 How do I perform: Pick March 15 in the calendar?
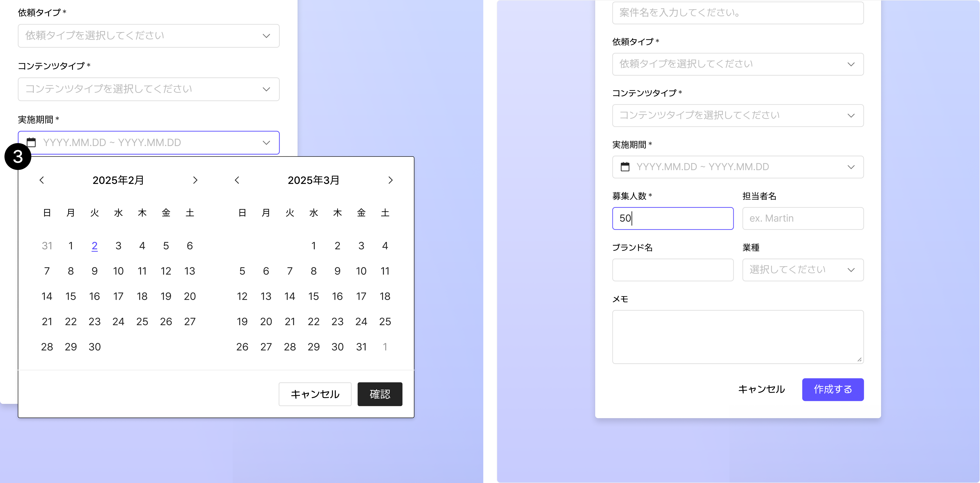click(x=313, y=296)
